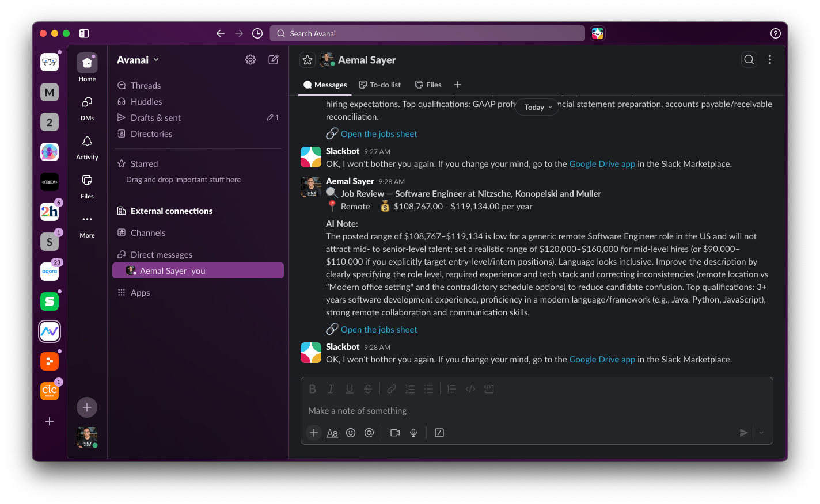This screenshot has width=820, height=504.
Task: Open the conversation's three-dot options
Action: point(770,59)
